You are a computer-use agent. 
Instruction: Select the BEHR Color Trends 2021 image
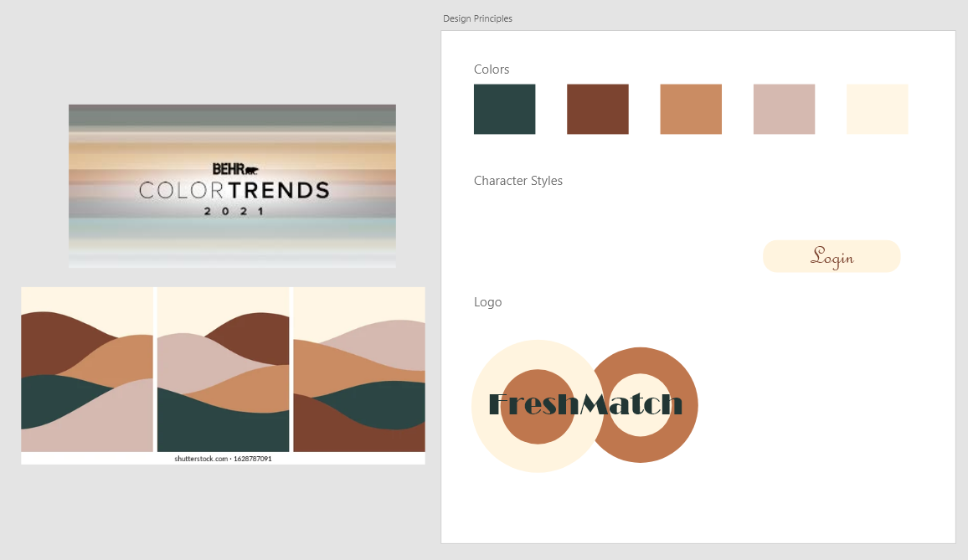232,186
